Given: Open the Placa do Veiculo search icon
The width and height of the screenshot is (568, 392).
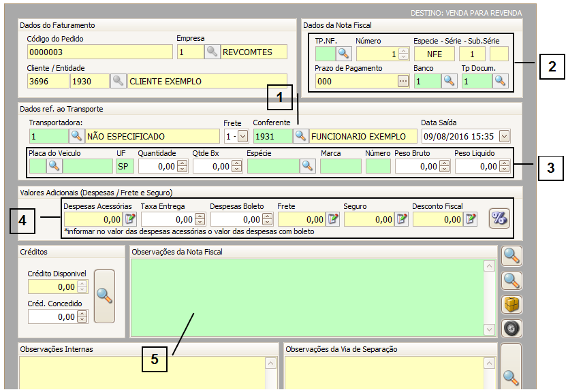Looking at the screenshot, I should point(54,165).
